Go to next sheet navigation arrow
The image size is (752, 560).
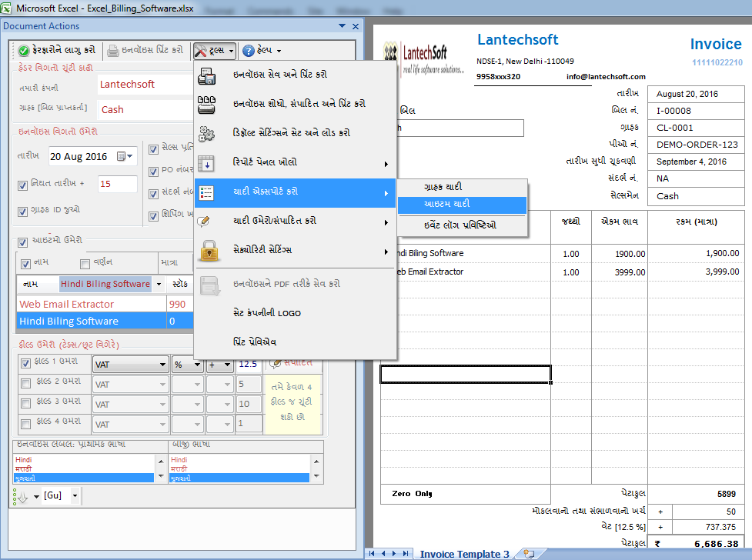tap(394, 553)
